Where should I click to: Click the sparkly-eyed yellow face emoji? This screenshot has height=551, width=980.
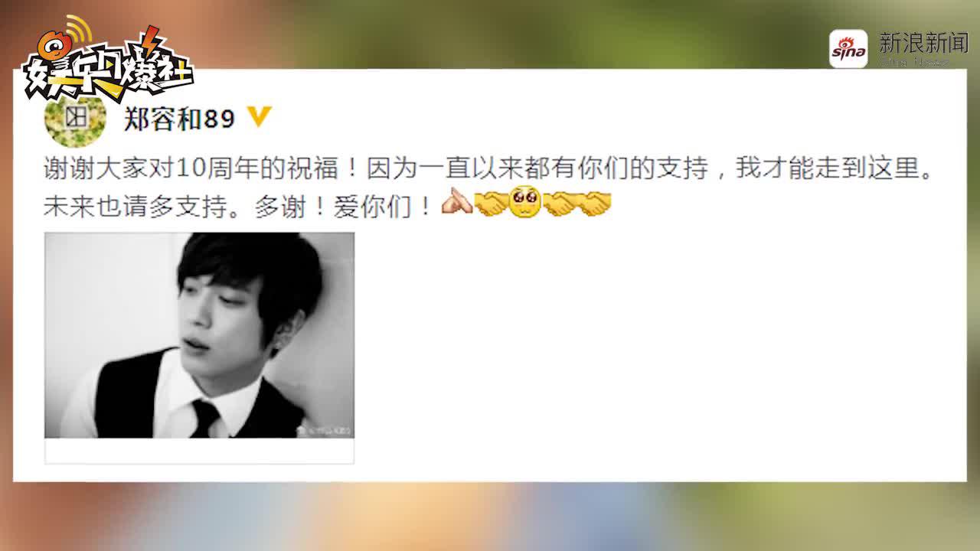(525, 202)
